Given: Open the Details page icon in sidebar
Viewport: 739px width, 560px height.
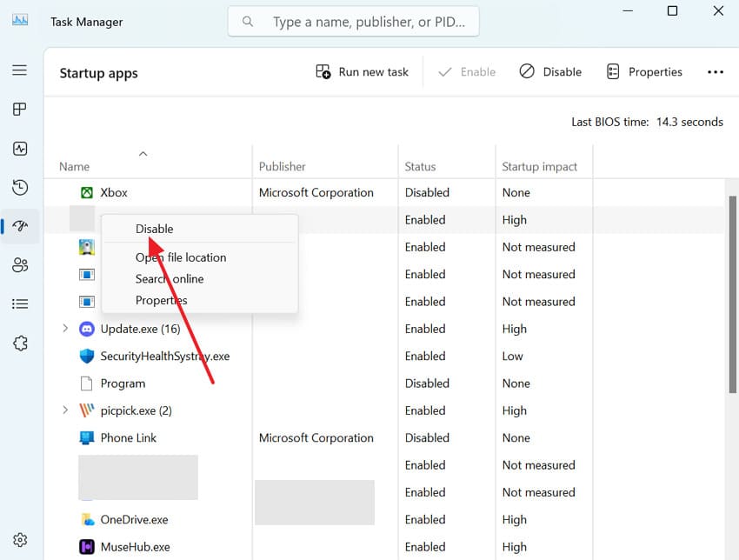Looking at the screenshot, I should point(20,304).
